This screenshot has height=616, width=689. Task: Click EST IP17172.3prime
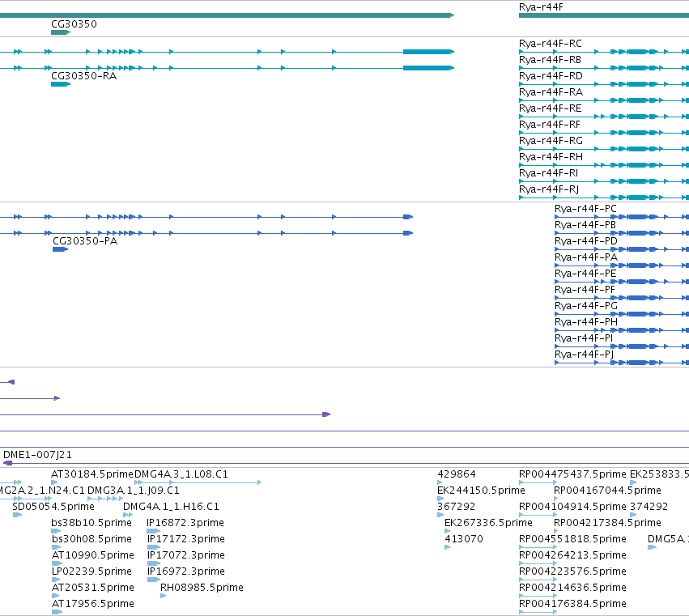186,539
